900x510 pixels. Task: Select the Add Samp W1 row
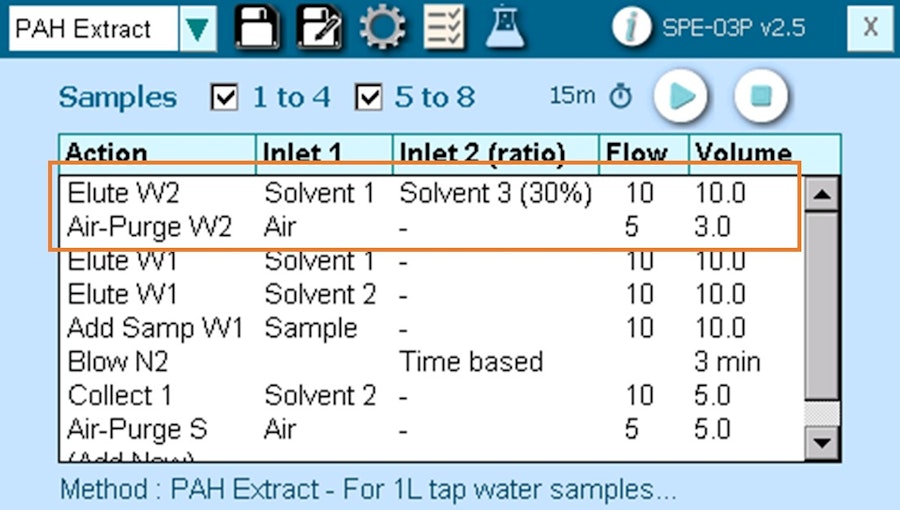[x=430, y=328]
